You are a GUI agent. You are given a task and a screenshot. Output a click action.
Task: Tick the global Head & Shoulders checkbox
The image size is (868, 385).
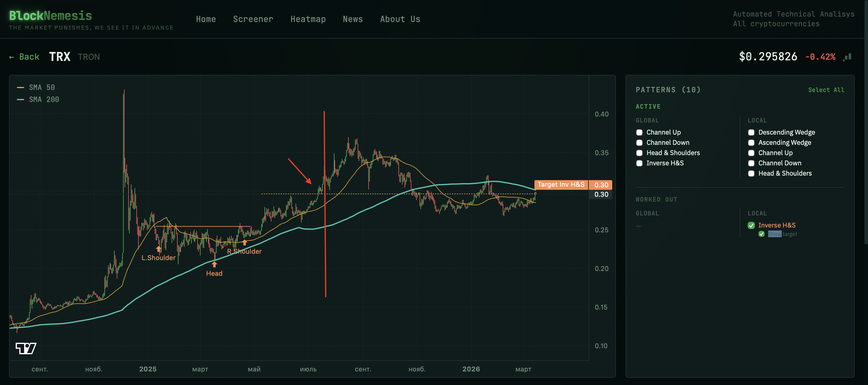639,153
